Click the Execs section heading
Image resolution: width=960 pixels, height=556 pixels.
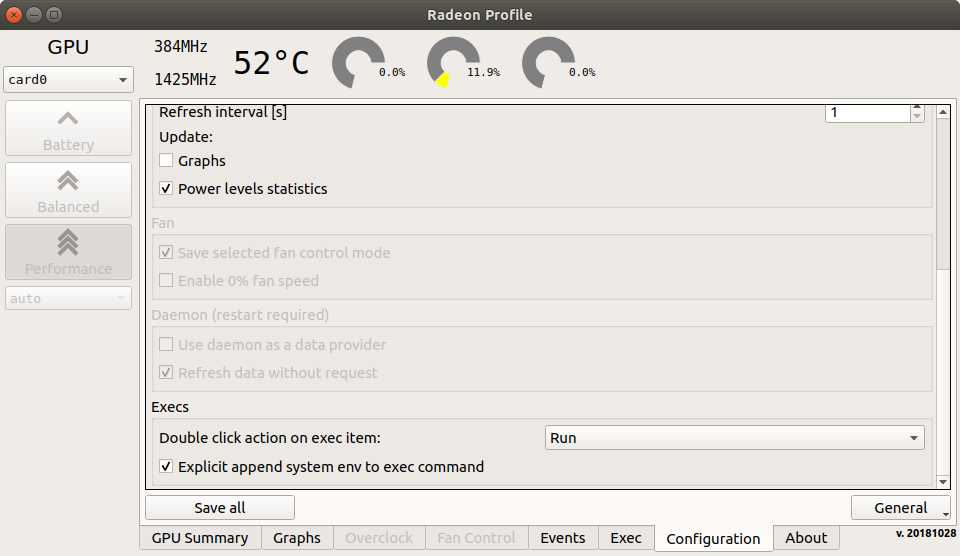[x=170, y=407]
